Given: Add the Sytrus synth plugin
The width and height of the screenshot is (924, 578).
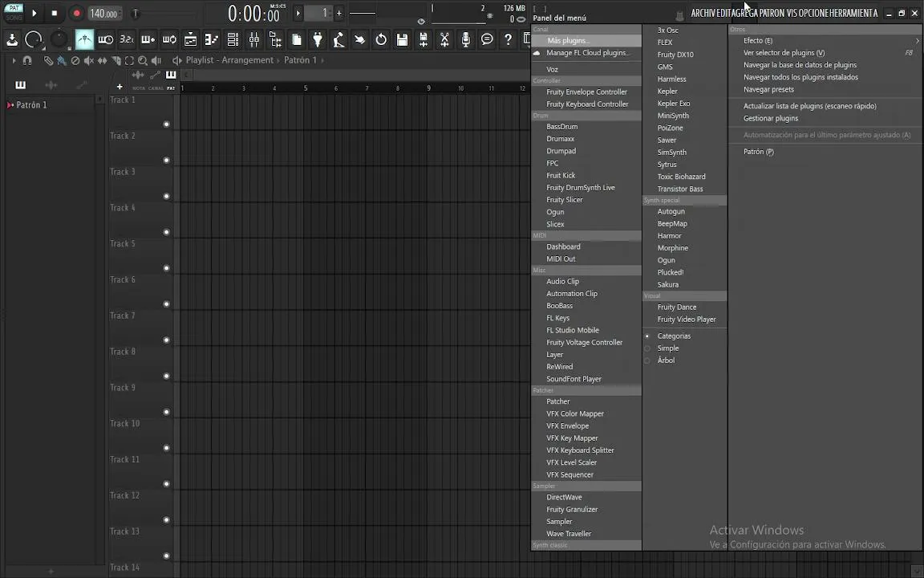Looking at the screenshot, I should click(667, 165).
